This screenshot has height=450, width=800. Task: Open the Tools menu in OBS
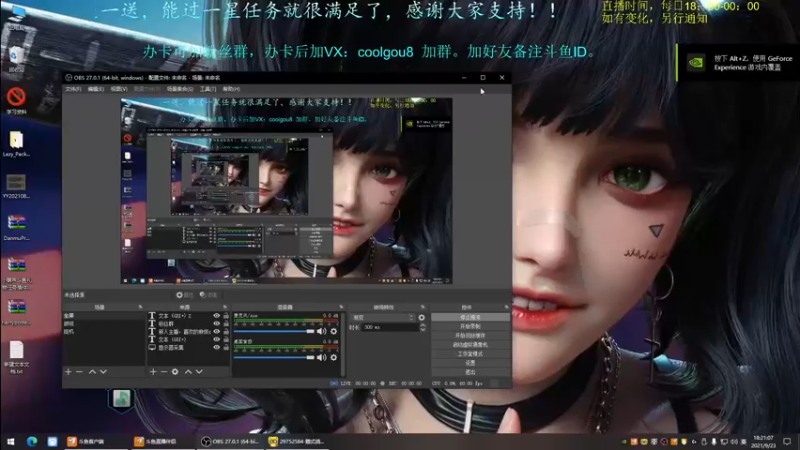(x=208, y=89)
